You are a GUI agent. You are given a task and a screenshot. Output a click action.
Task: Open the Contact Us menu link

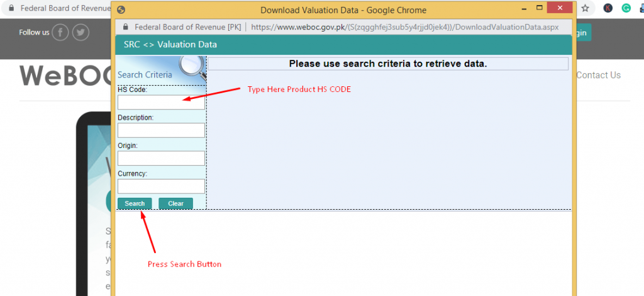point(599,75)
